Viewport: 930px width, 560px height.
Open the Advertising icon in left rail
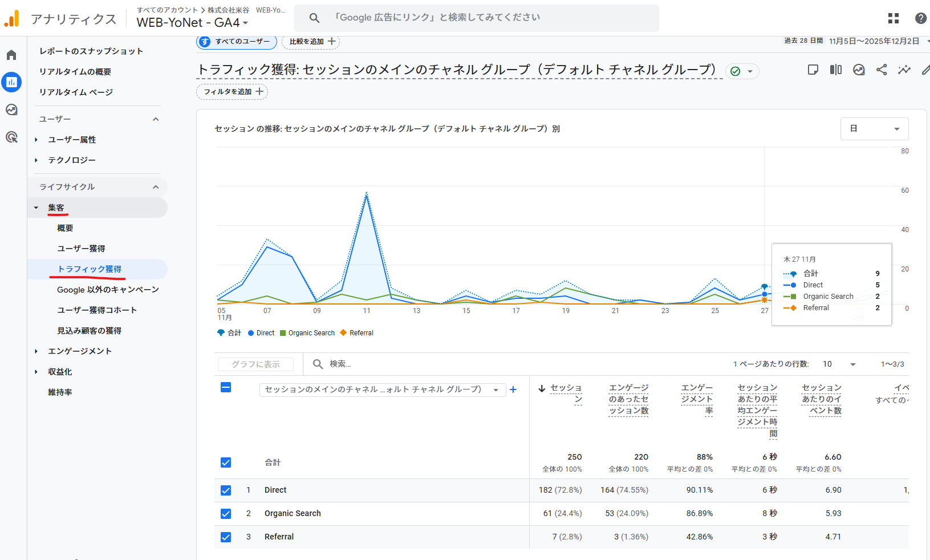click(x=11, y=137)
